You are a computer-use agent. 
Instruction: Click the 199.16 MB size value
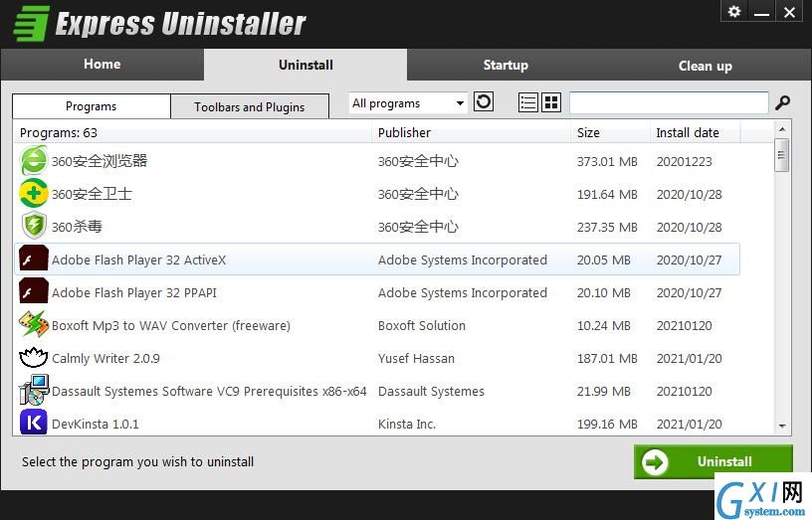coord(607,424)
